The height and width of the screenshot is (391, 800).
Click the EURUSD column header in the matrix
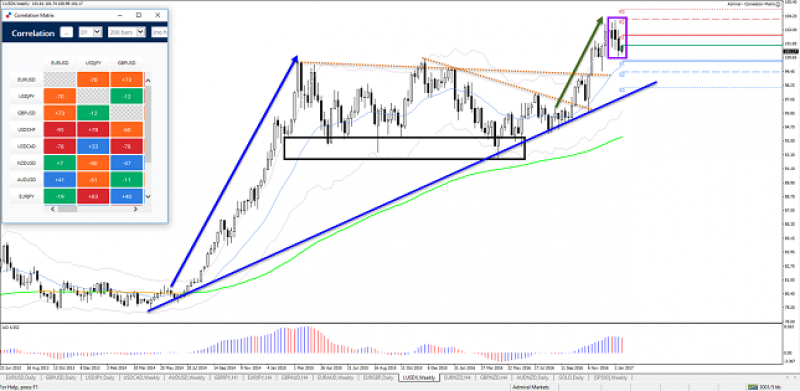click(60, 63)
